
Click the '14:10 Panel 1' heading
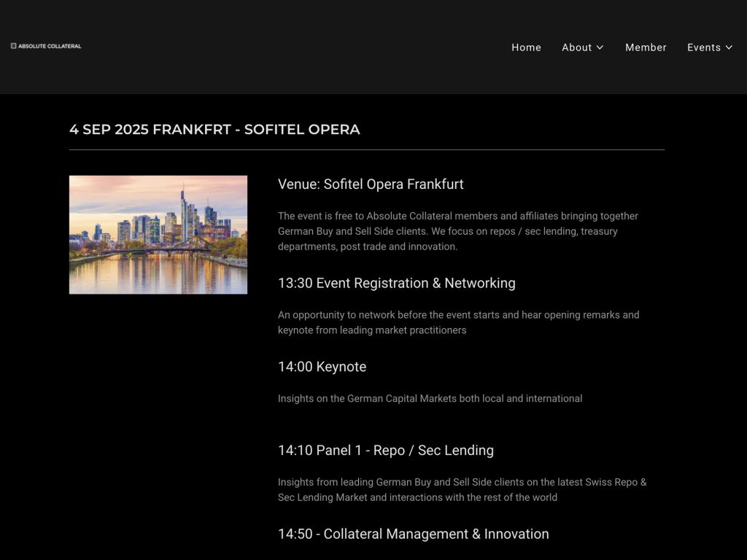[385, 451]
